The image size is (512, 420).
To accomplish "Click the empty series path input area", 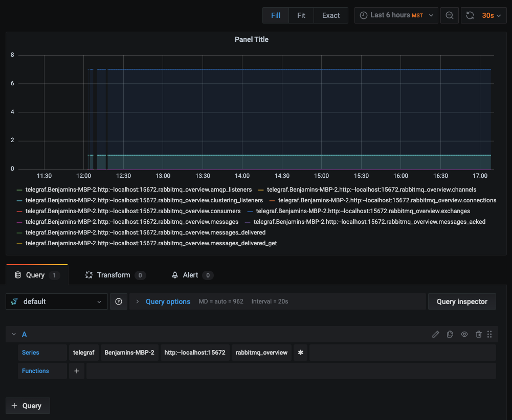I will pyautogui.click(x=403, y=353).
